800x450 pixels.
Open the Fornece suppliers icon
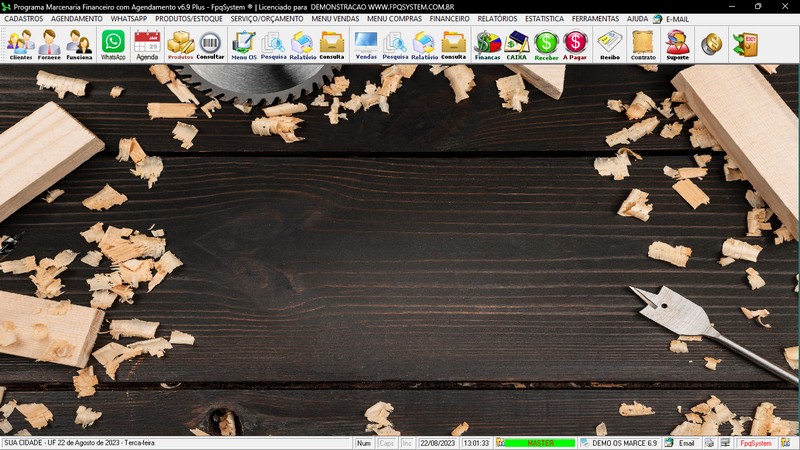tap(49, 45)
